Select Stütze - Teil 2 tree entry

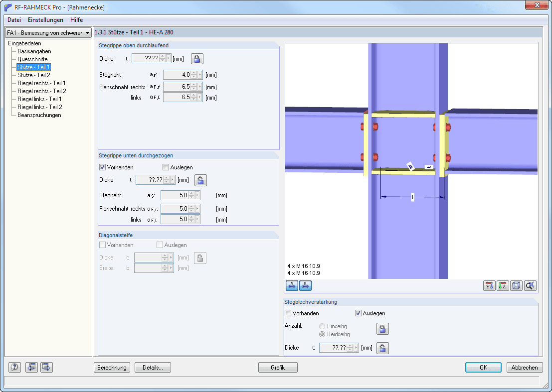pyautogui.click(x=34, y=75)
